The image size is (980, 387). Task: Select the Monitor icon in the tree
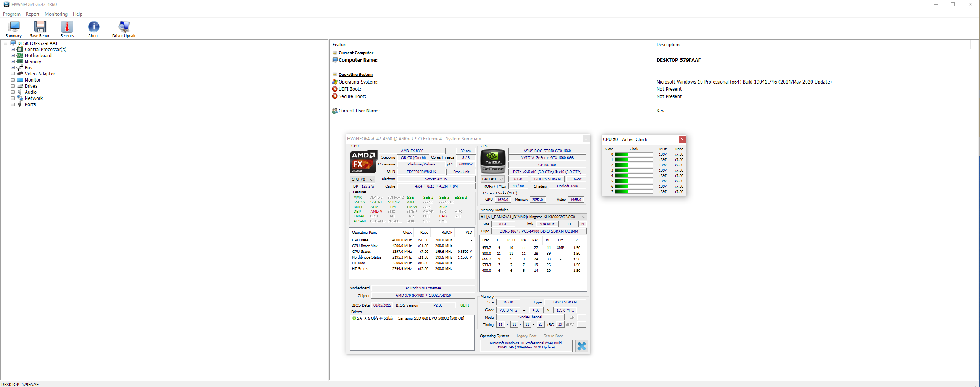pyautogui.click(x=20, y=80)
